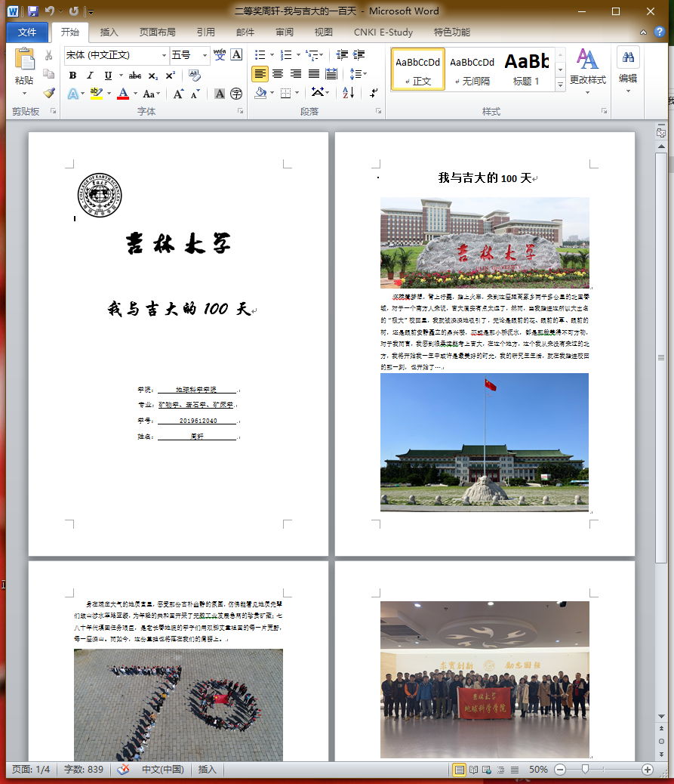The height and width of the screenshot is (784, 674).
Task: Open the Font dialog launcher
Action: [x=240, y=111]
